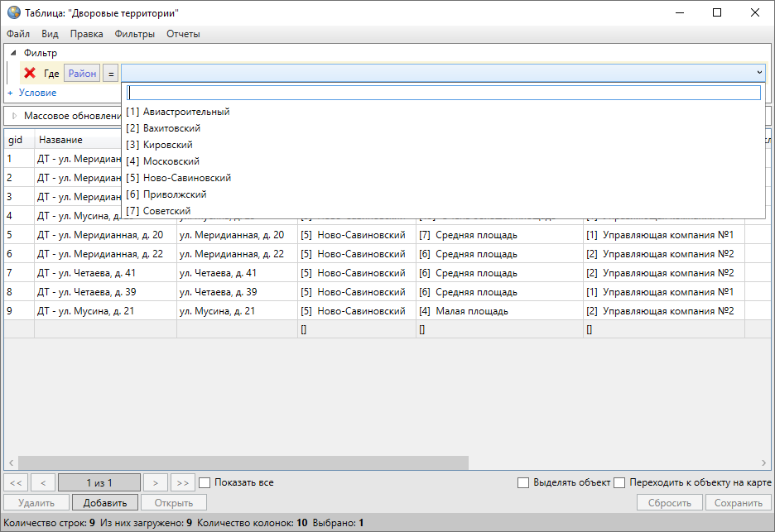The width and height of the screenshot is (775, 532).
Task: Click the Добавить button
Action: click(x=105, y=502)
